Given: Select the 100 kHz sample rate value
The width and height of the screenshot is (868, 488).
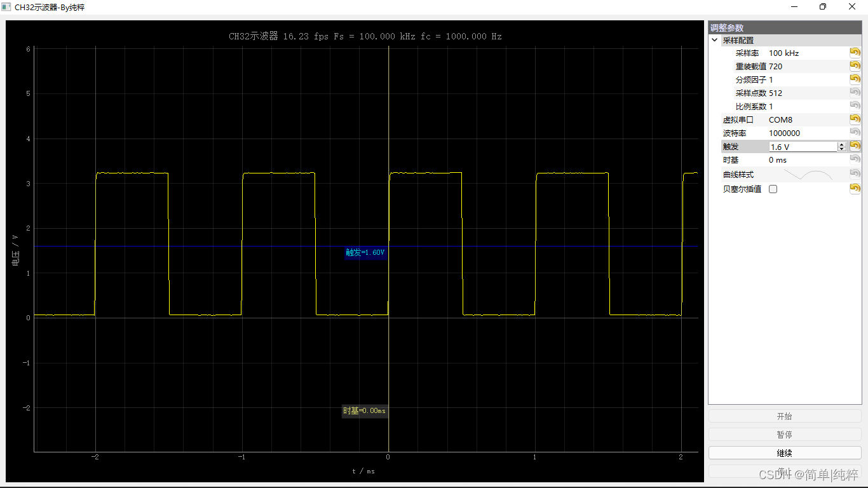Looking at the screenshot, I should (783, 53).
